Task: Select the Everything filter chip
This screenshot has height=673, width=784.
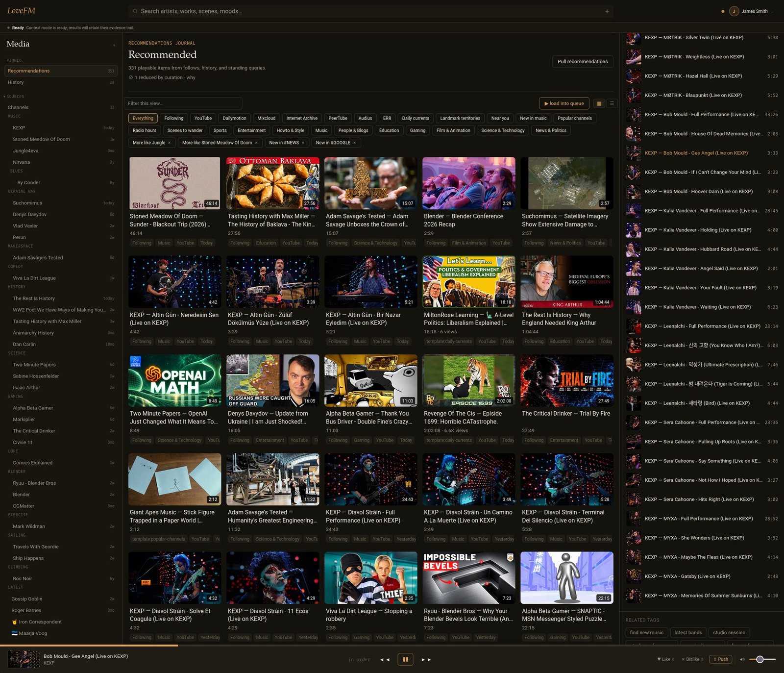Action: tap(143, 118)
